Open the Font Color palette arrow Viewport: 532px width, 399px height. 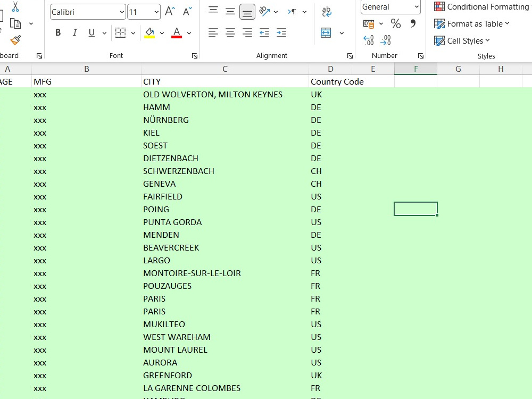click(189, 33)
